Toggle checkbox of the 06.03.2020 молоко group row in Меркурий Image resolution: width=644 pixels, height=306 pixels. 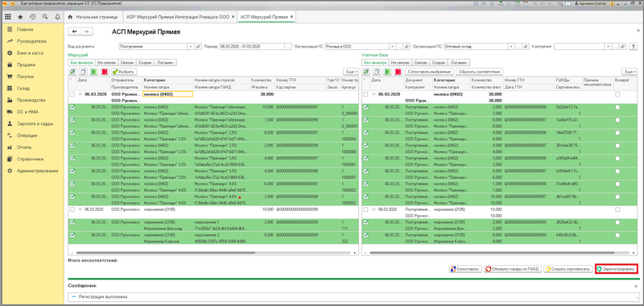[x=72, y=94]
